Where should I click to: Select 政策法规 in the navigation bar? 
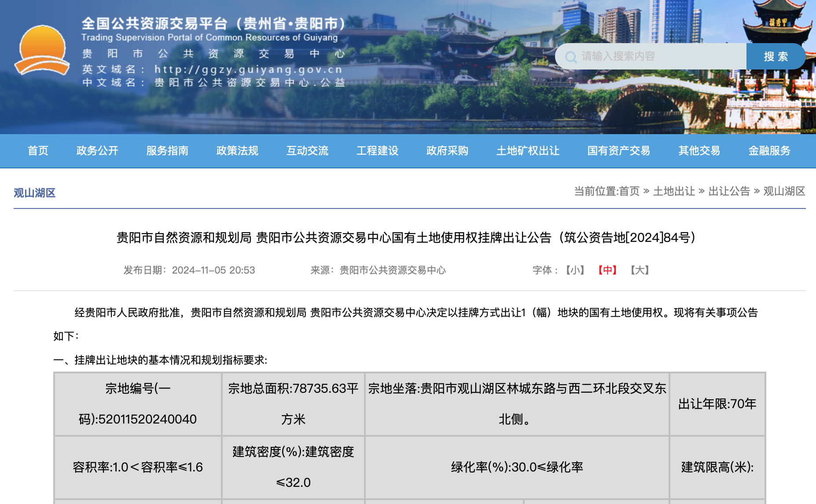tap(237, 151)
